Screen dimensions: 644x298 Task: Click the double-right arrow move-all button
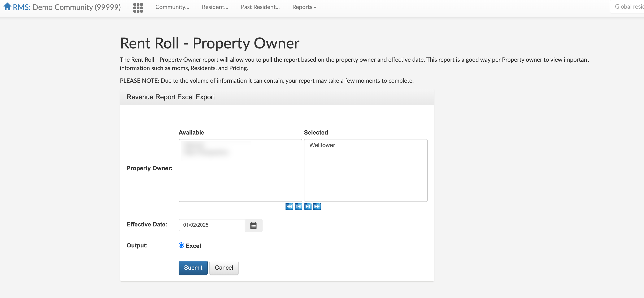pos(317,207)
